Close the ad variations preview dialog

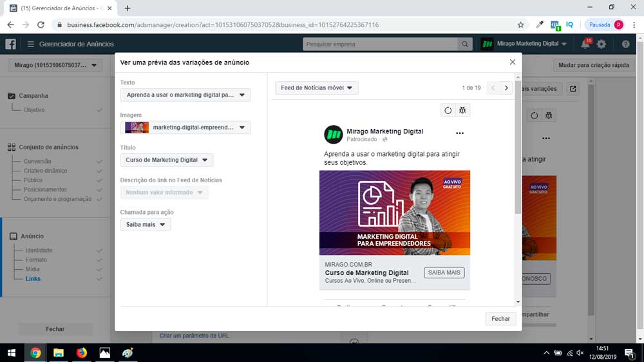pyautogui.click(x=512, y=62)
